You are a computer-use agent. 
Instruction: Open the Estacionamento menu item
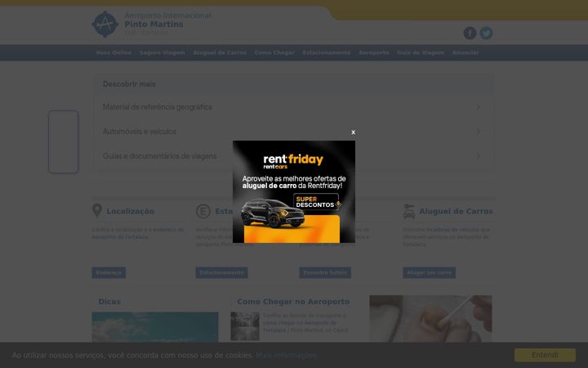[x=327, y=52]
